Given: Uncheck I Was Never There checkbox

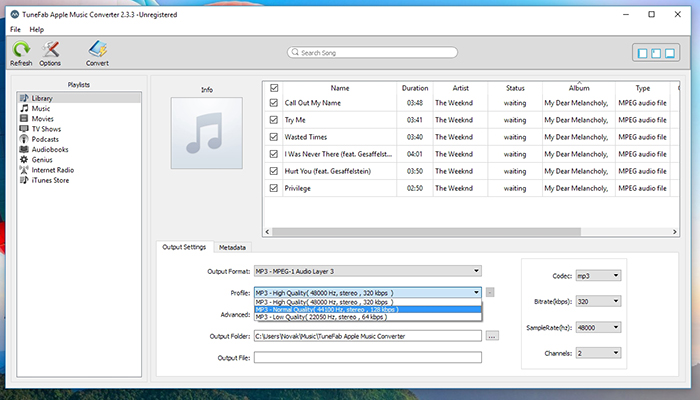Looking at the screenshot, I should click(x=274, y=154).
